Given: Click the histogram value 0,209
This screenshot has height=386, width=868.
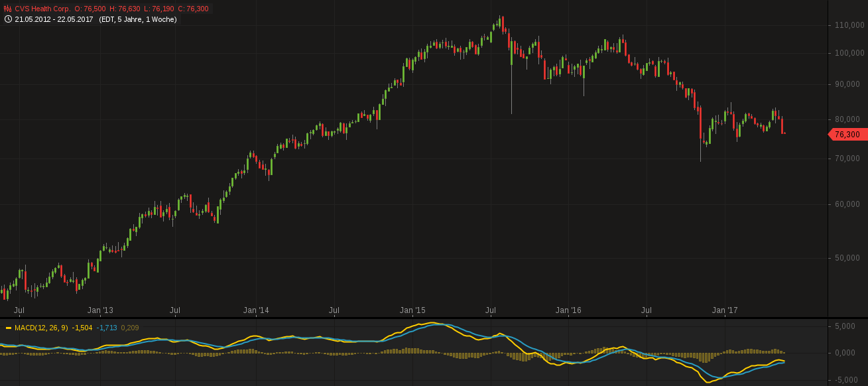Looking at the screenshot, I should 129,328.
